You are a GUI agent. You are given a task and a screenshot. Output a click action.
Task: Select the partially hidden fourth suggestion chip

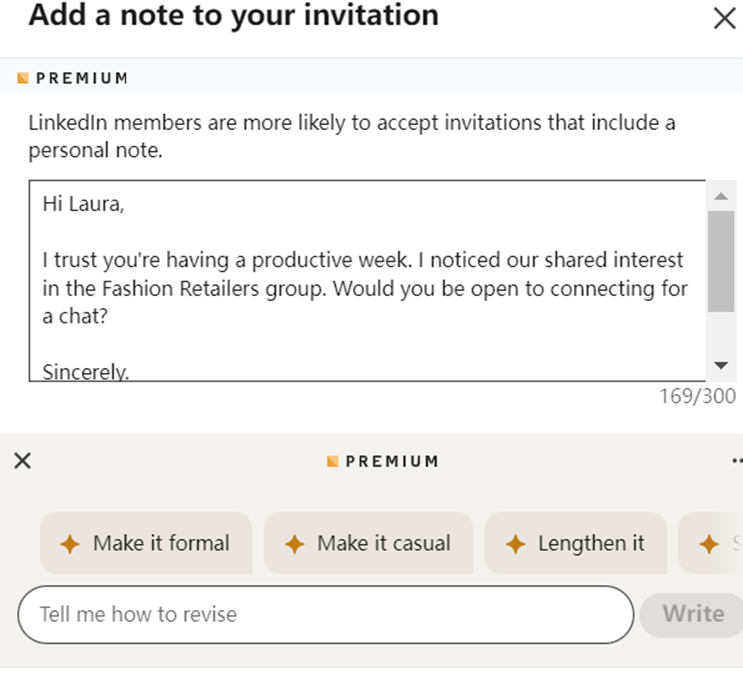pos(711,543)
